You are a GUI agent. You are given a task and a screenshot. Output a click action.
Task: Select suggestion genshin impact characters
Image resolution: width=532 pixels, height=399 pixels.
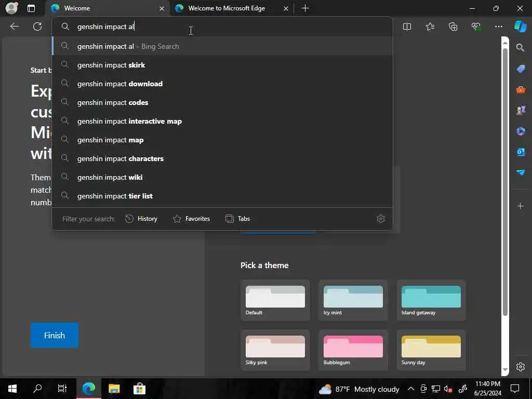[222, 158]
